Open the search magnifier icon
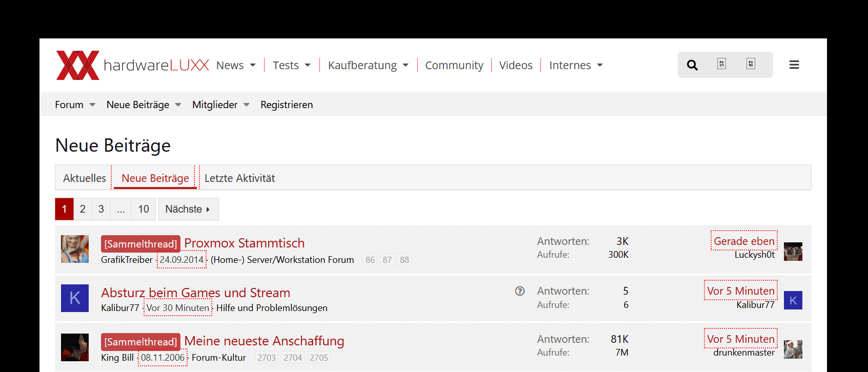This screenshot has width=868, height=372. [692, 65]
